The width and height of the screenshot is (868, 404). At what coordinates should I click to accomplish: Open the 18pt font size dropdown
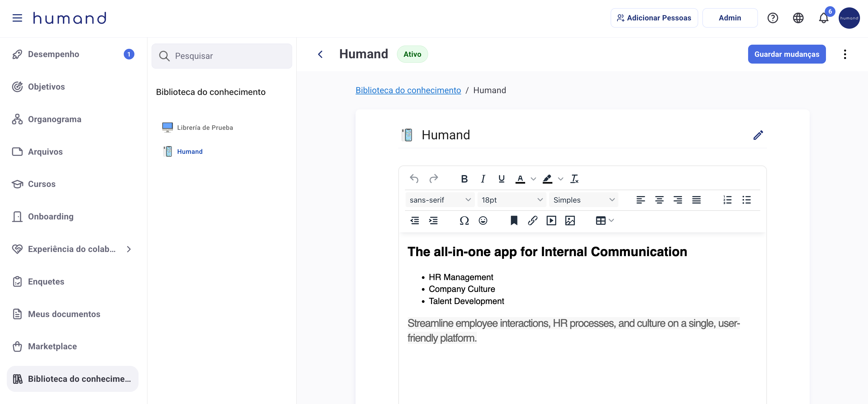(x=512, y=200)
